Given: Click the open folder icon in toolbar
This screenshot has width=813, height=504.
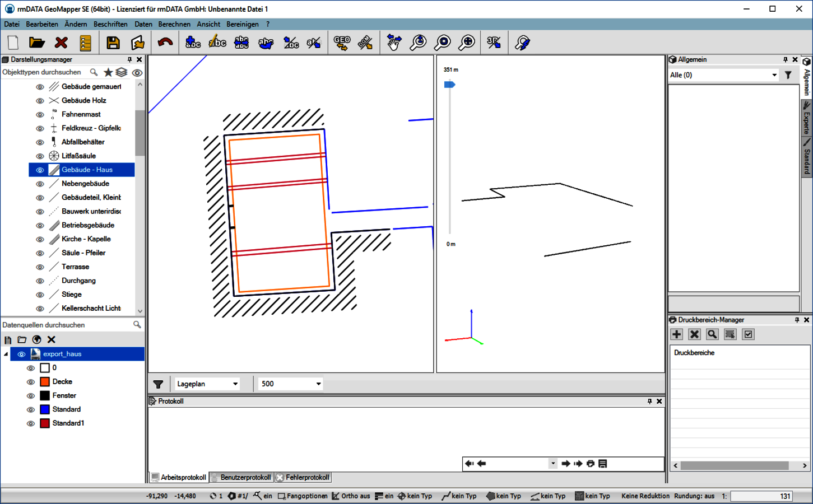Looking at the screenshot, I should 37,43.
